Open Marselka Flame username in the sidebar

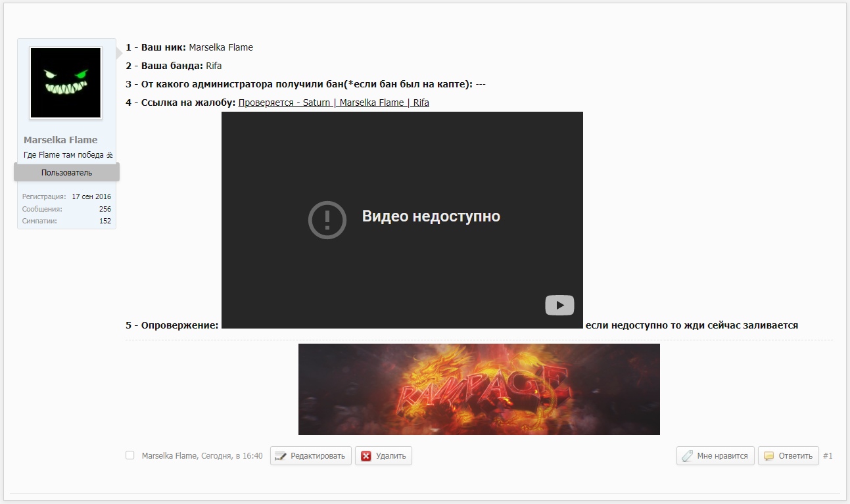[x=60, y=140]
